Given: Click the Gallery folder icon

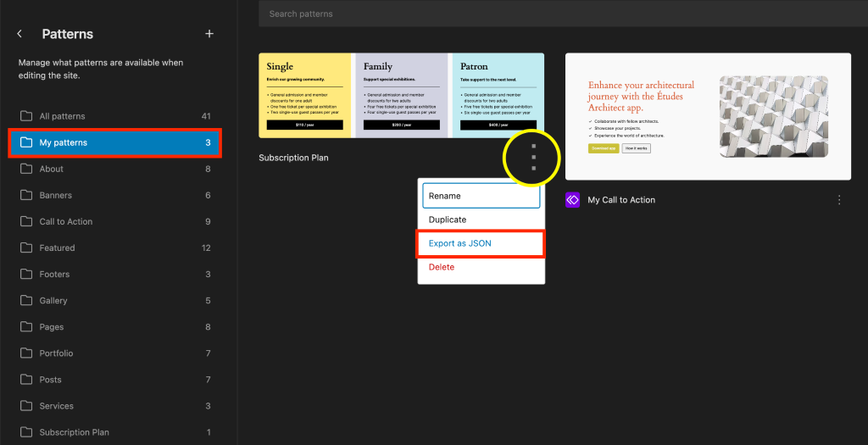Looking at the screenshot, I should pyautogui.click(x=26, y=301).
